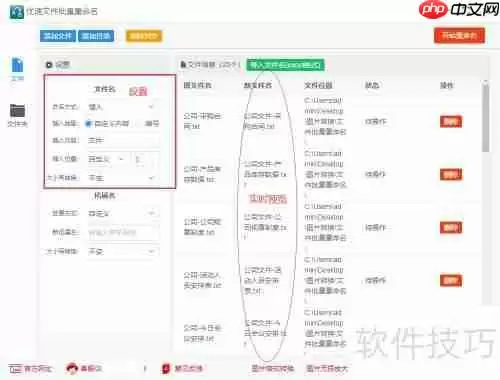
Task: Click the settings panel header icon
Action: 49,65
